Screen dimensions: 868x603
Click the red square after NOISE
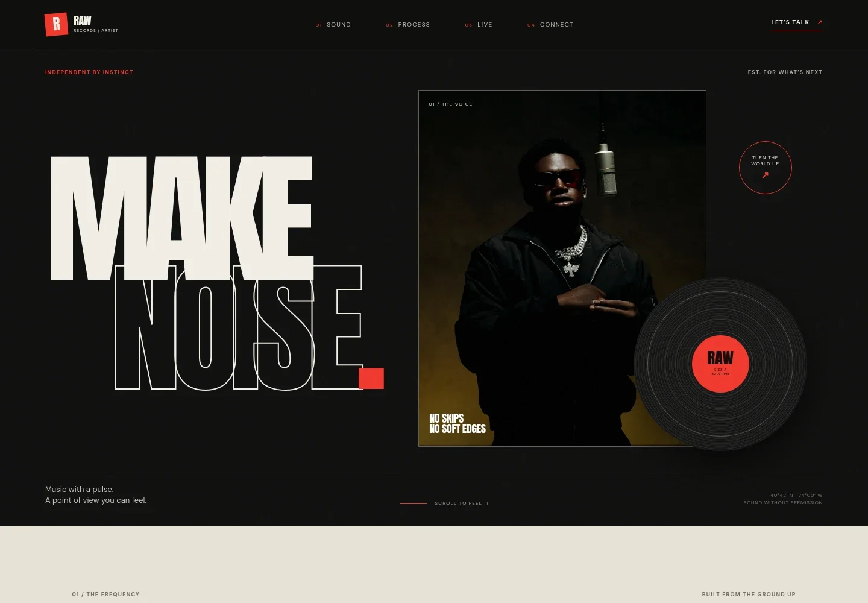[x=371, y=379]
